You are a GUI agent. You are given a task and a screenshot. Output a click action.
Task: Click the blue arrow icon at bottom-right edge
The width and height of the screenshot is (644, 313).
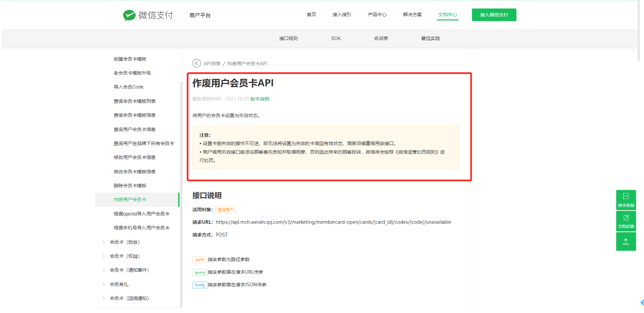[x=642, y=302]
